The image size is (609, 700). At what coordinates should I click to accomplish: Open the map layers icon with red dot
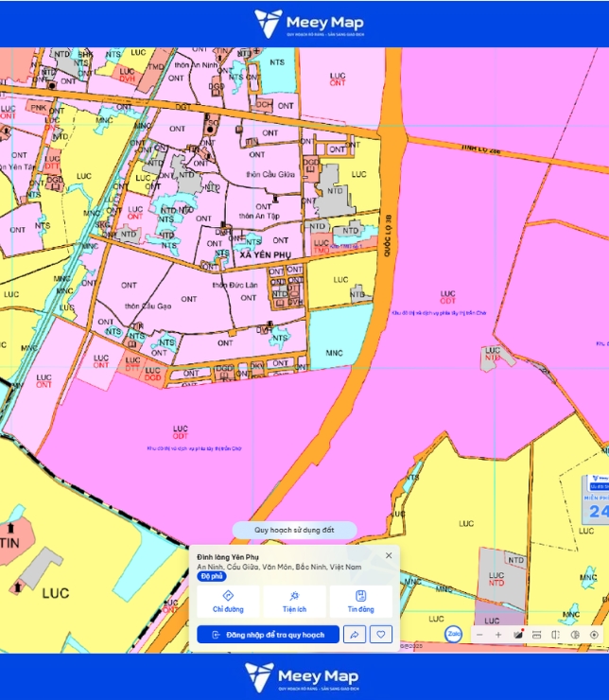(518, 635)
